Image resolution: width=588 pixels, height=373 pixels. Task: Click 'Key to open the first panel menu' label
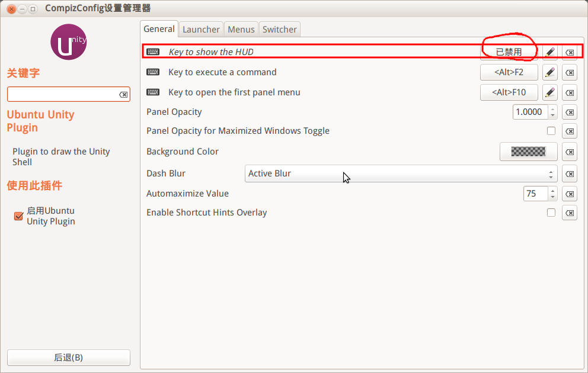[x=234, y=92]
